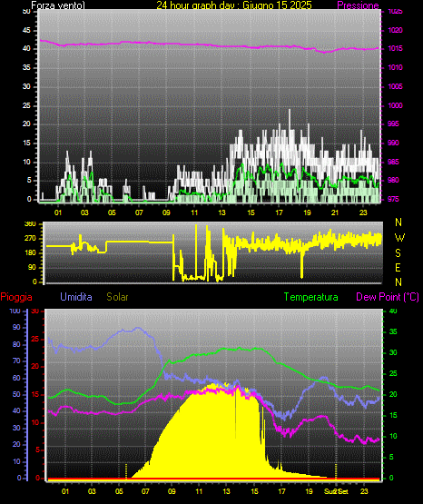Click the 1015 pressure scale value

pos(395,48)
